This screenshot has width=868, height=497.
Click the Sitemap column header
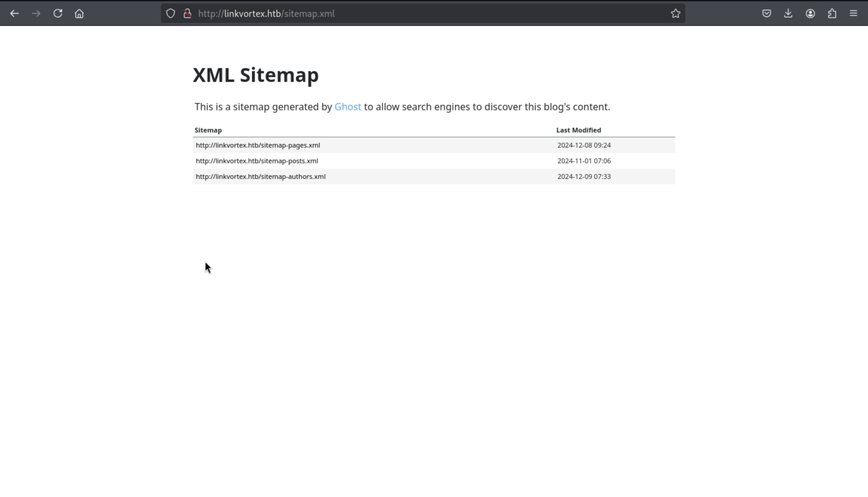[x=208, y=130]
